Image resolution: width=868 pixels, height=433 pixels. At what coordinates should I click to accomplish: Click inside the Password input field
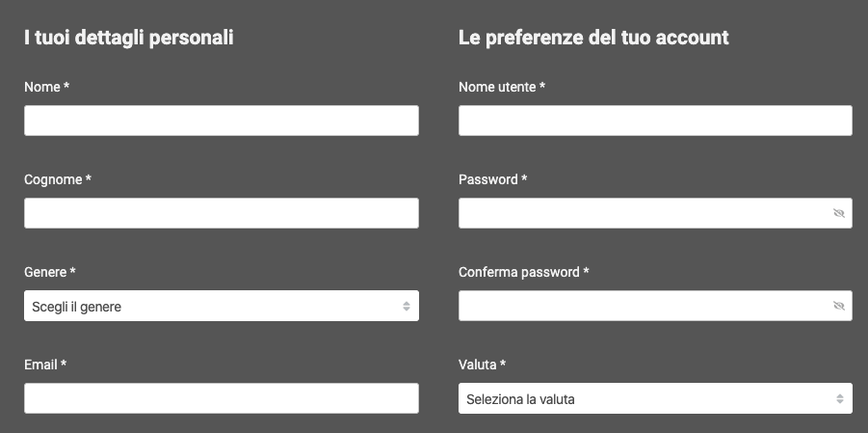(644, 213)
